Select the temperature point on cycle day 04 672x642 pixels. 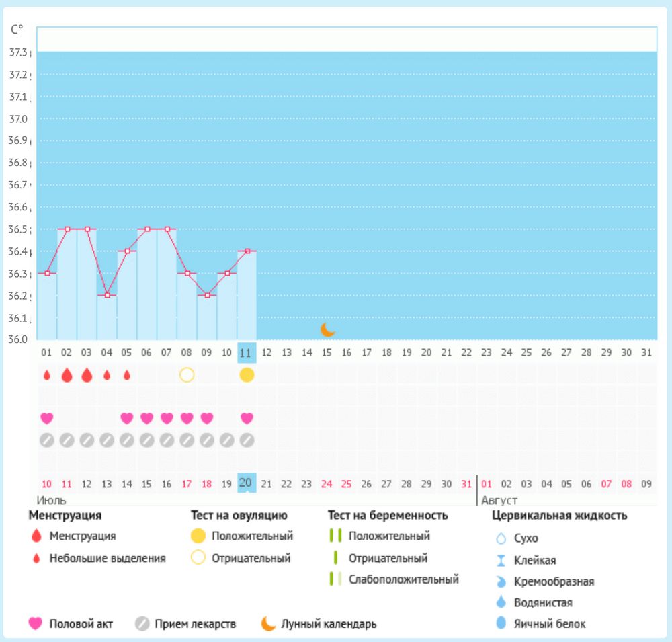107,295
